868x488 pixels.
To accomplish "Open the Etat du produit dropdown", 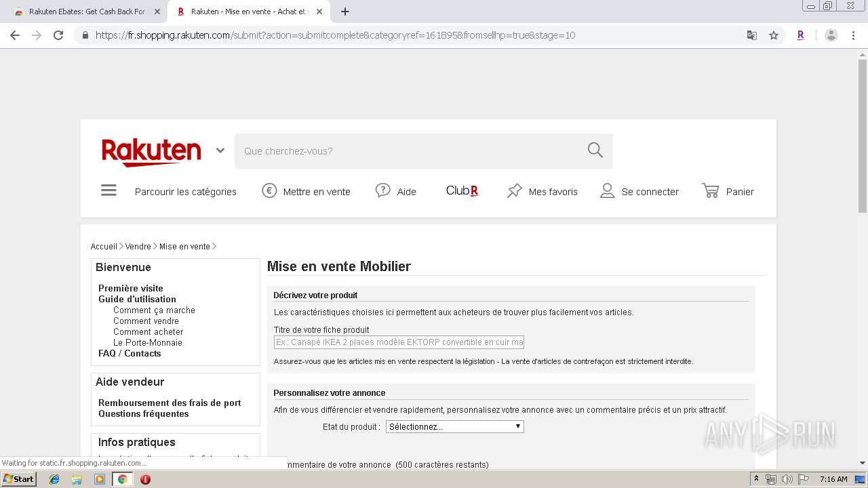I will 455,426.
